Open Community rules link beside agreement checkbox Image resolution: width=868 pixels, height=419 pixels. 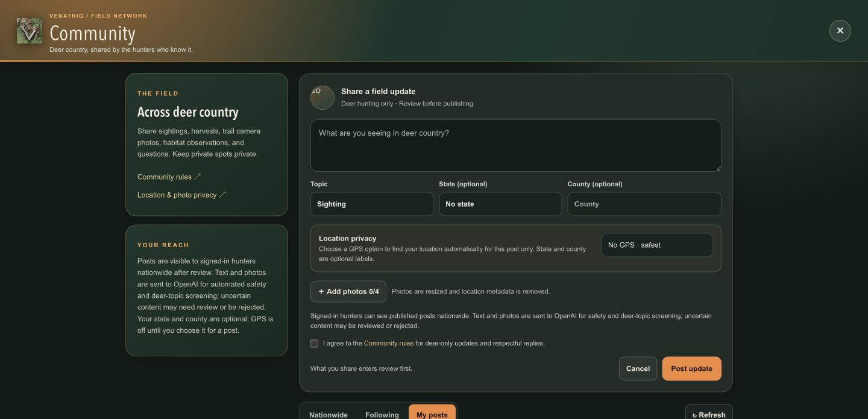pyautogui.click(x=389, y=343)
